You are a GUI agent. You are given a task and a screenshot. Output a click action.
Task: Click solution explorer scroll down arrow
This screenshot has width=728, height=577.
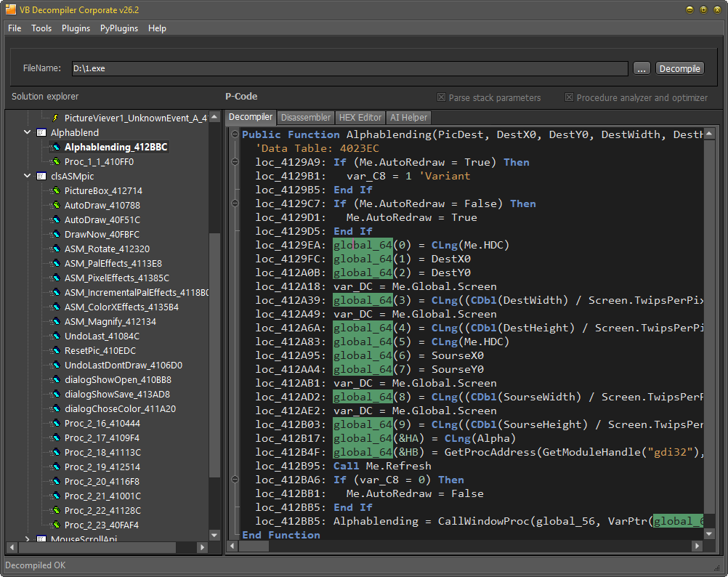(x=214, y=535)
